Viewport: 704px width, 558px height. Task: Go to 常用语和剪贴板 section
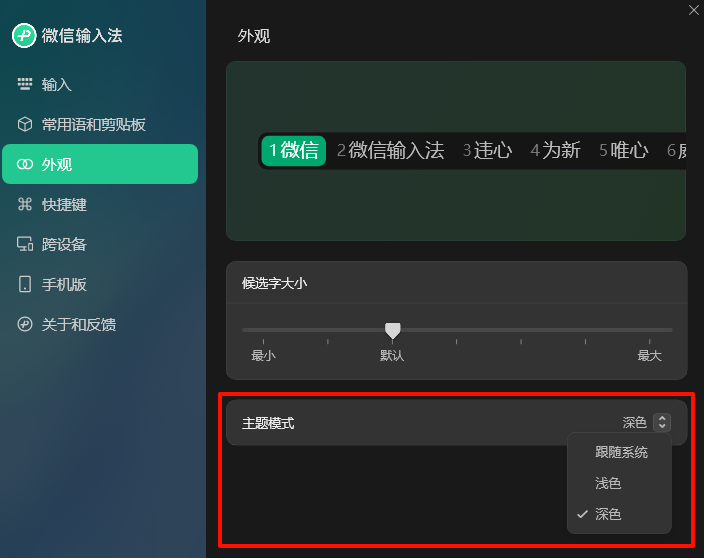tap(100, 124)
